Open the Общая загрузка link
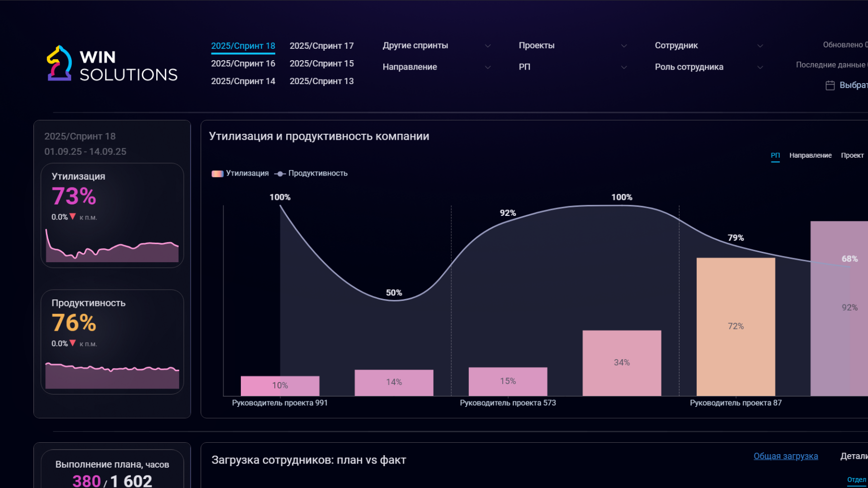The width and height of the screenshot is (868, 488). [x=785, y=456]
